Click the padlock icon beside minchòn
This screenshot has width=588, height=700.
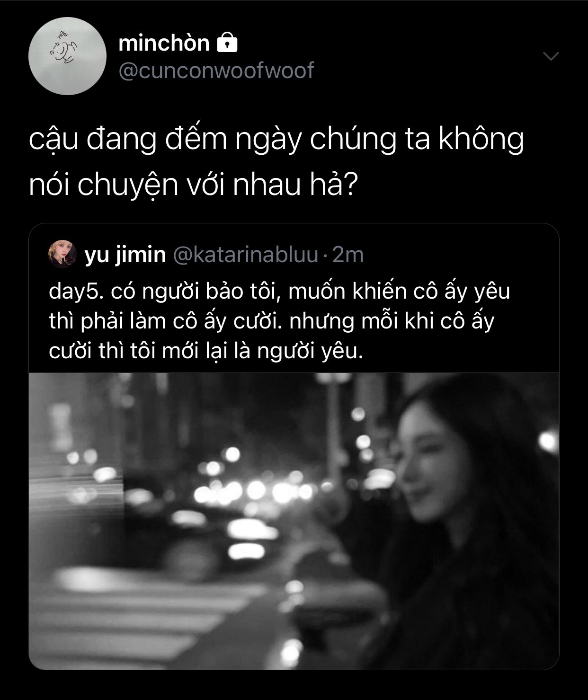point(227,43)
